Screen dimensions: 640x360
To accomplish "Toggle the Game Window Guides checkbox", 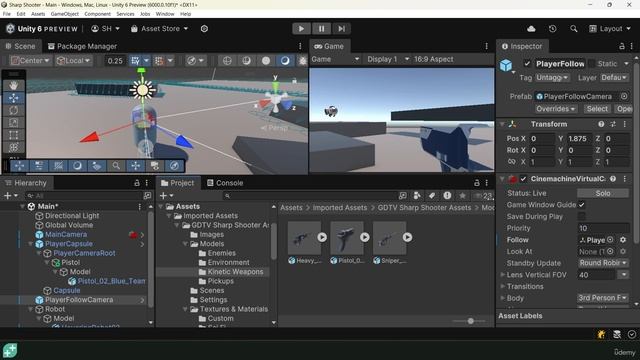I will (582, 204).
